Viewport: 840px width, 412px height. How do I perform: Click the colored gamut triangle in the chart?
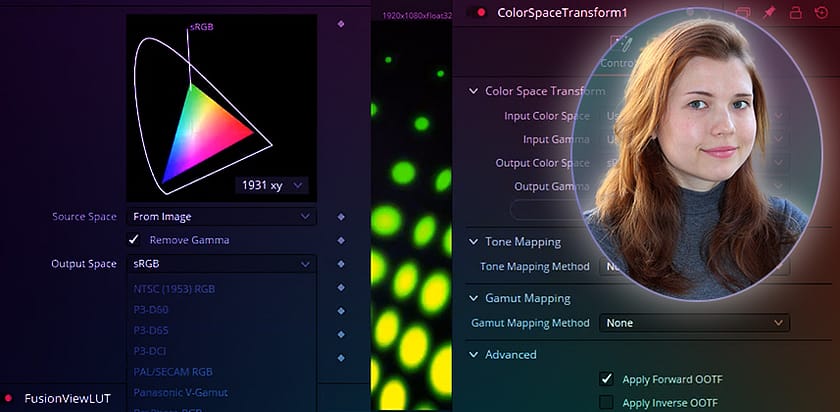point(204,132)
